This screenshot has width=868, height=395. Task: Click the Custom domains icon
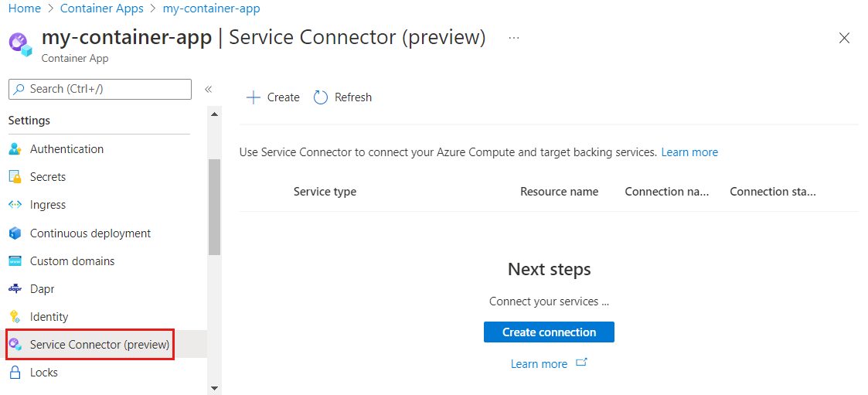click(x=15, y=261)
